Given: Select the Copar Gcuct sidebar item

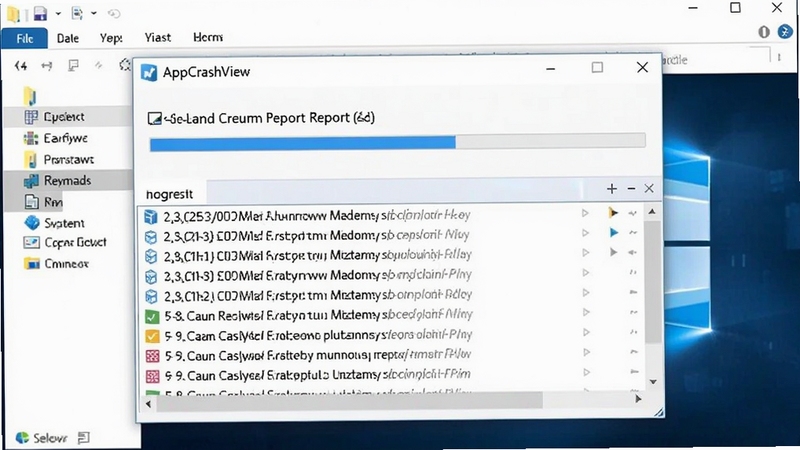Looking at the screenshot, I should coord(65,242).
